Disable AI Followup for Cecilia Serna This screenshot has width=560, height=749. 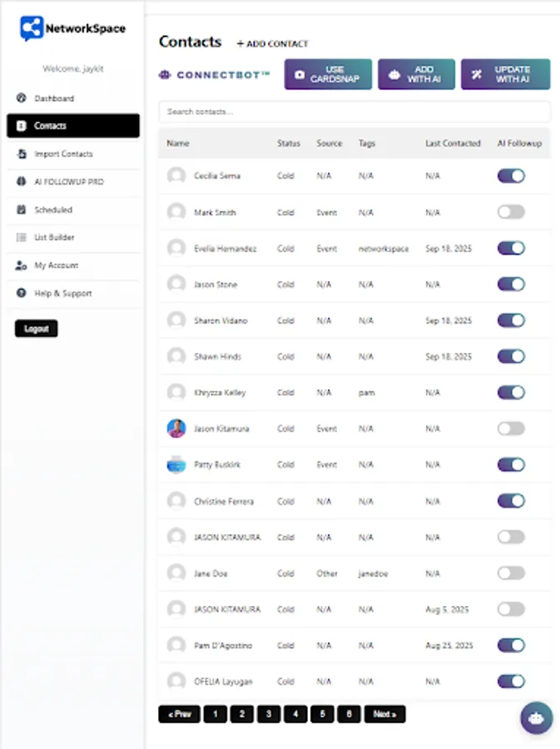[x=511, y=176]
